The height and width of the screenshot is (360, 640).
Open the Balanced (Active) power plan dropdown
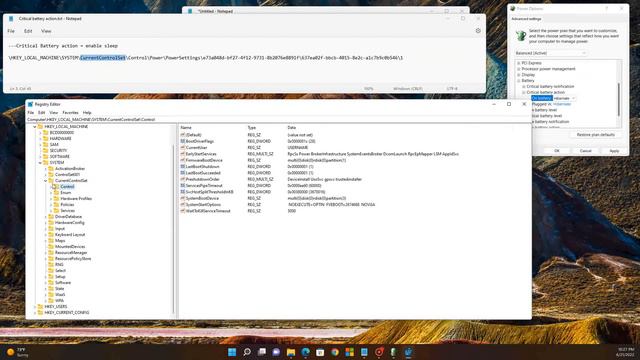click(x=551, y=53)
